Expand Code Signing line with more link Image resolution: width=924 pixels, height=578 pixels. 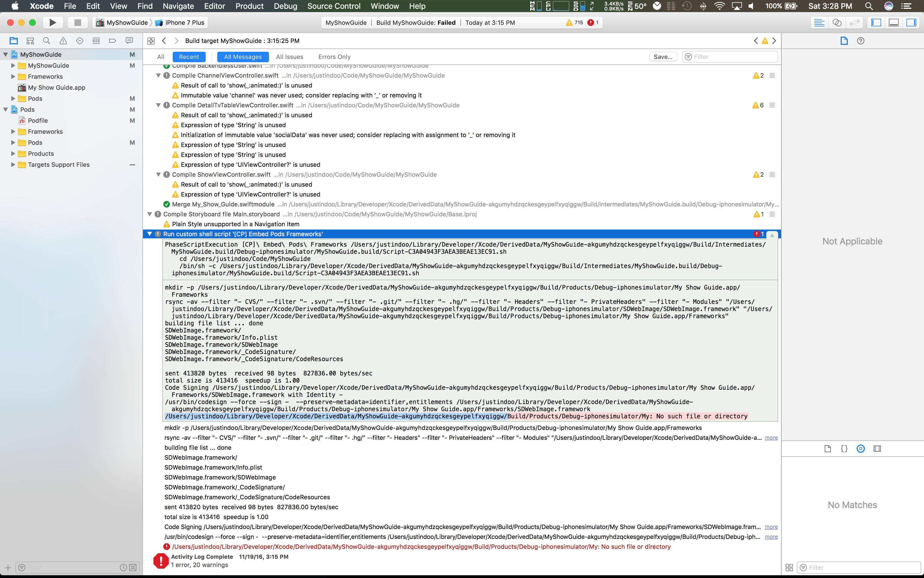pos(771,527)
